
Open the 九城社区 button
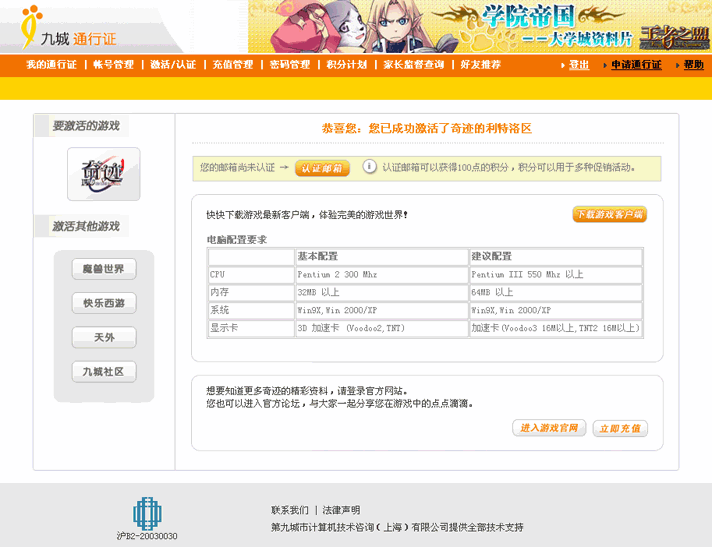click(x=104, y=372)
